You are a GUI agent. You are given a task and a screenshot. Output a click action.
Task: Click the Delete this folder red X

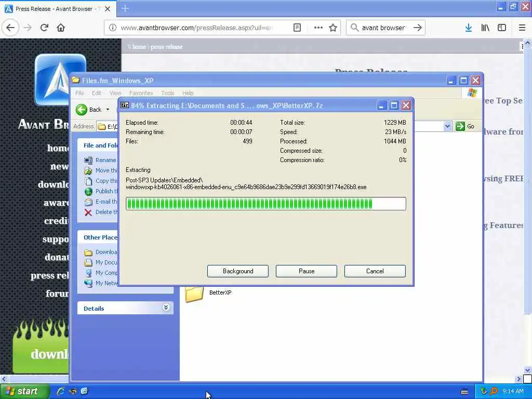(88, 212)
